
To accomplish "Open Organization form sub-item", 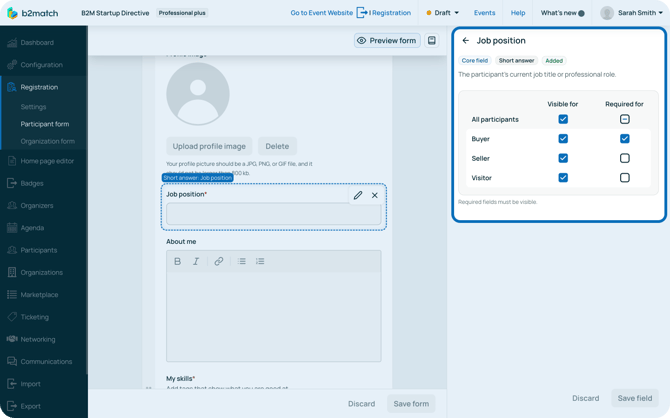I will (47, 141).
